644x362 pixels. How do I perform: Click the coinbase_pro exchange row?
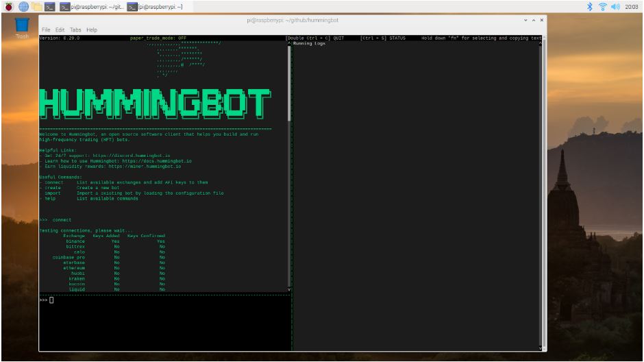coord(109,257)
